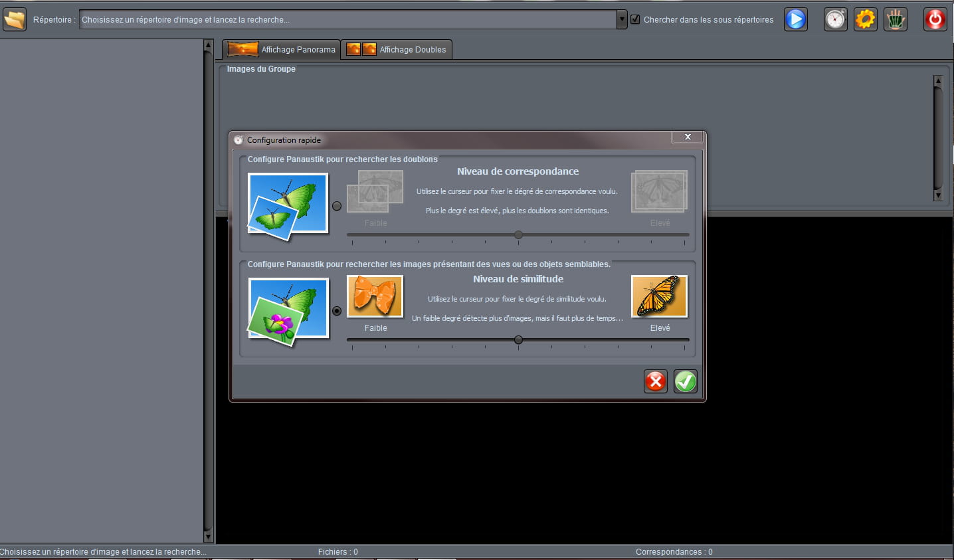
Task: Click the green hand icon in the toolbar
Action: point(896,19)
